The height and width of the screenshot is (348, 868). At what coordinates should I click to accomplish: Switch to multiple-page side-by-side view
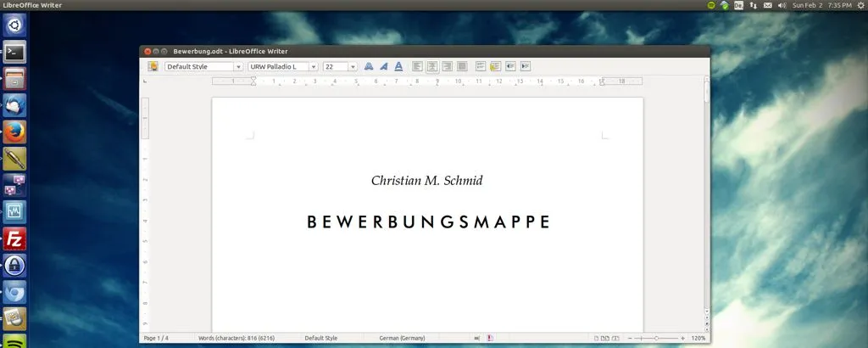click(x=605, y=338)
